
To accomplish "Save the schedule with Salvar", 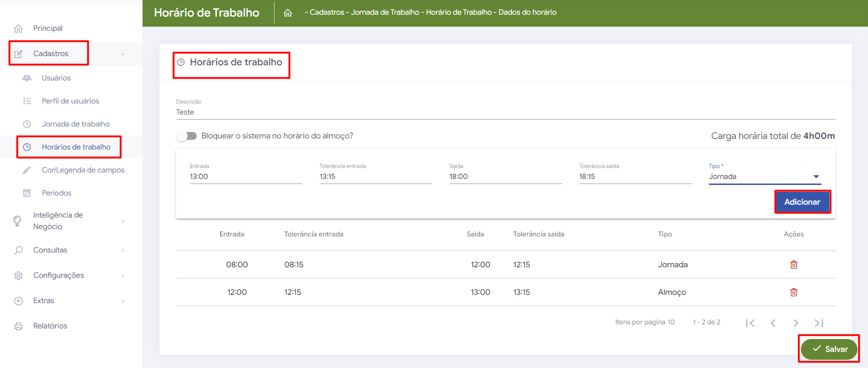I will [829, 349].
